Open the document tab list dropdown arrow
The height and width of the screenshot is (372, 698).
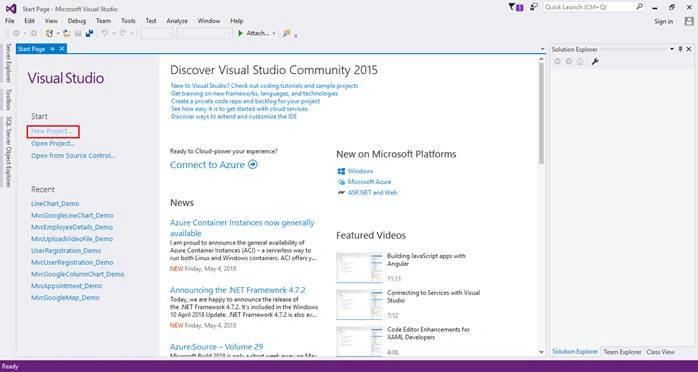[x=542, y=49]
